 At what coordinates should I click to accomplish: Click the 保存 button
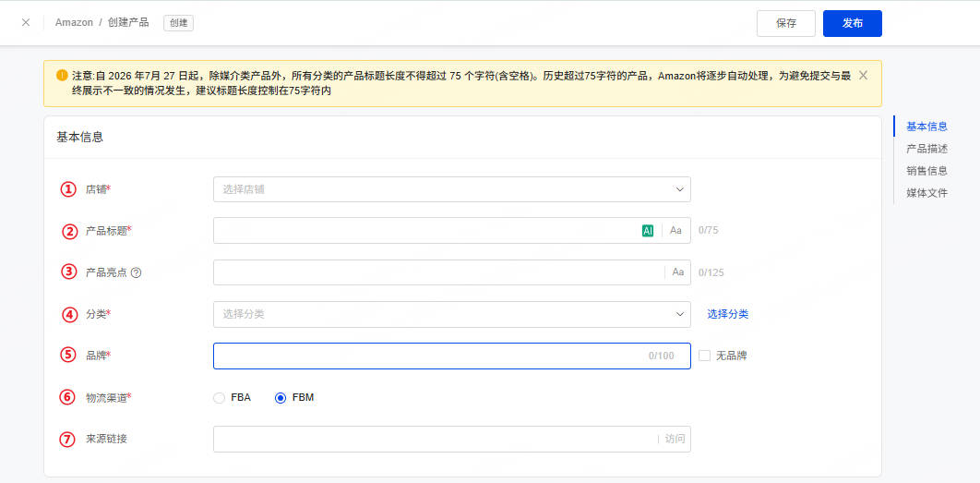(x=786, y=23)
